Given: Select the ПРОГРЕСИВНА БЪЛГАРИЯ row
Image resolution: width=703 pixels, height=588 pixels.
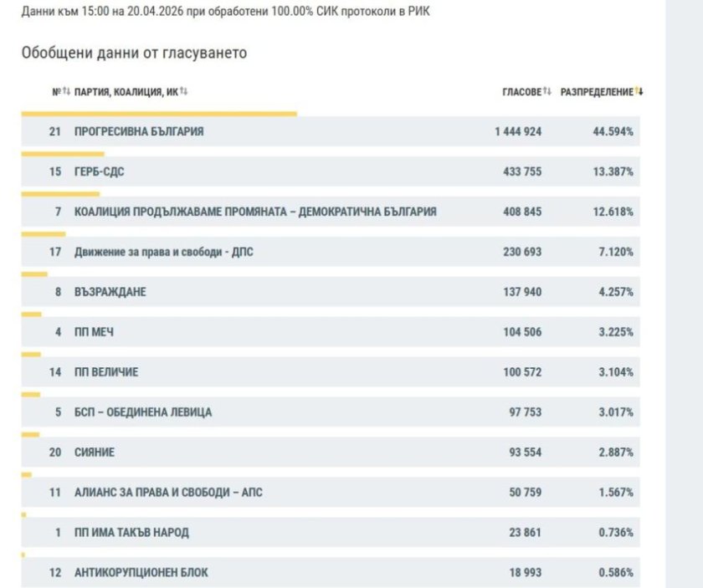Looking at the screenshot, I should [139, 132].
